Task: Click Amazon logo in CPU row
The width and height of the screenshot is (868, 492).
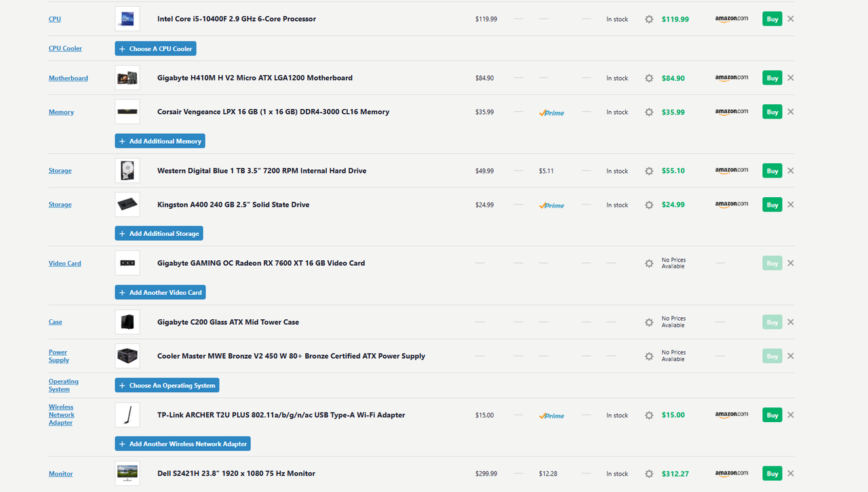Action: point(732,19)
